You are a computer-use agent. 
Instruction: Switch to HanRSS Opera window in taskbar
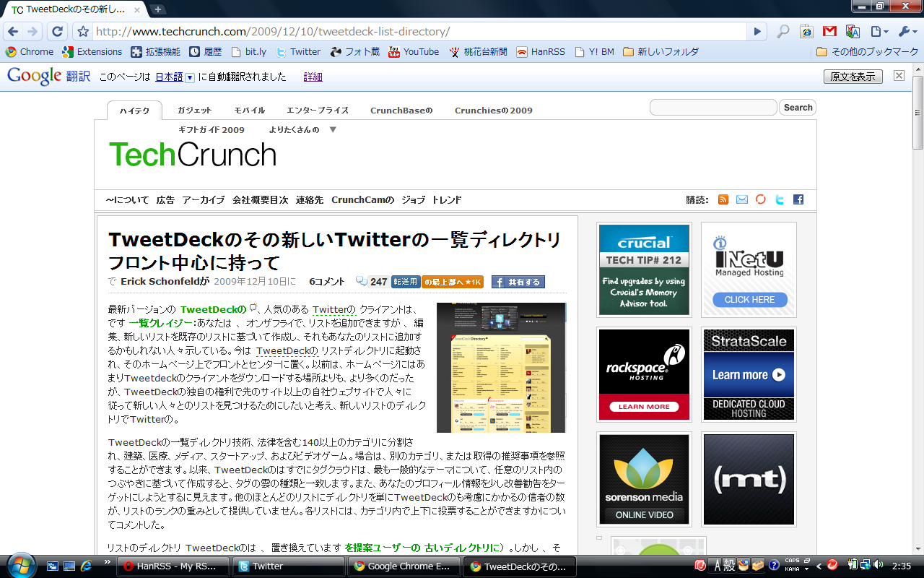(x=173, y=566)
